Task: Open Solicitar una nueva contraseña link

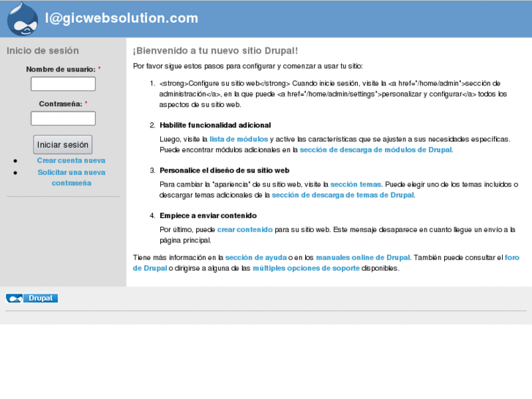Action: pos(71,178)
